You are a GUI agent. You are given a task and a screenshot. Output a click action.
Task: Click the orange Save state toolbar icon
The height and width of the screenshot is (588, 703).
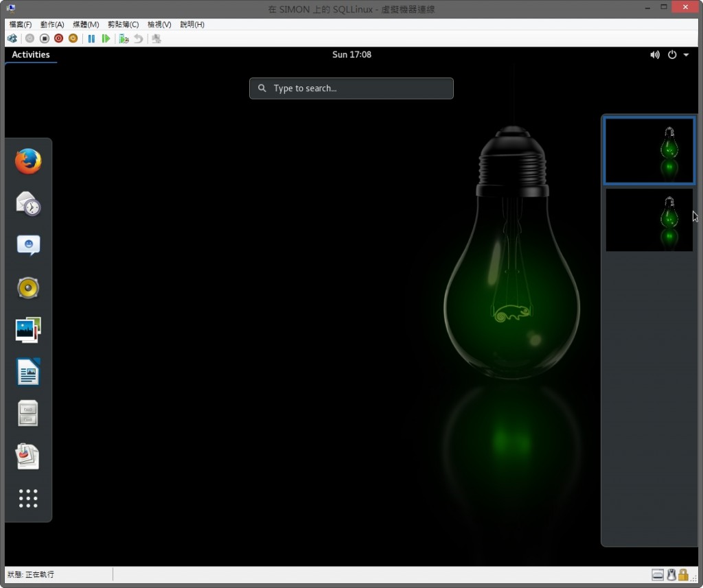[x=73, y=38]
